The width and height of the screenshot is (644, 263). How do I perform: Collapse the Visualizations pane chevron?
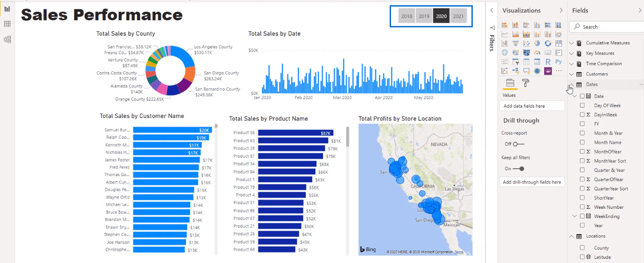coord(561,10)
